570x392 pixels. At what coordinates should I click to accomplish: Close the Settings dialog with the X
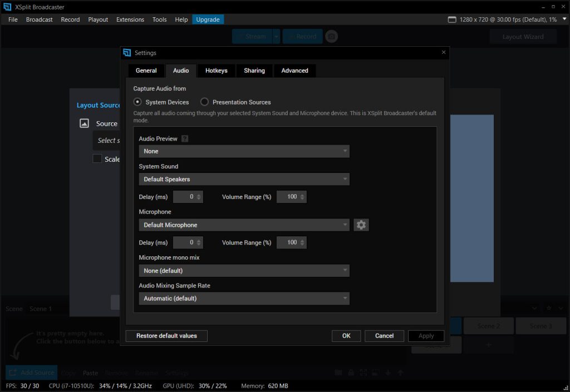[x=444, y=52]
